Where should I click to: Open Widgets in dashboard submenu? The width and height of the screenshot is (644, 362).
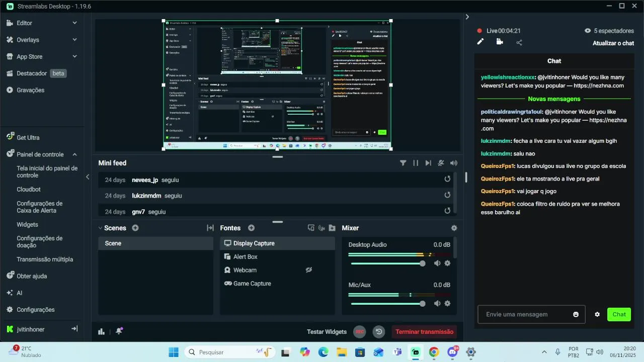pyautogui.click(x=27, y=225)
